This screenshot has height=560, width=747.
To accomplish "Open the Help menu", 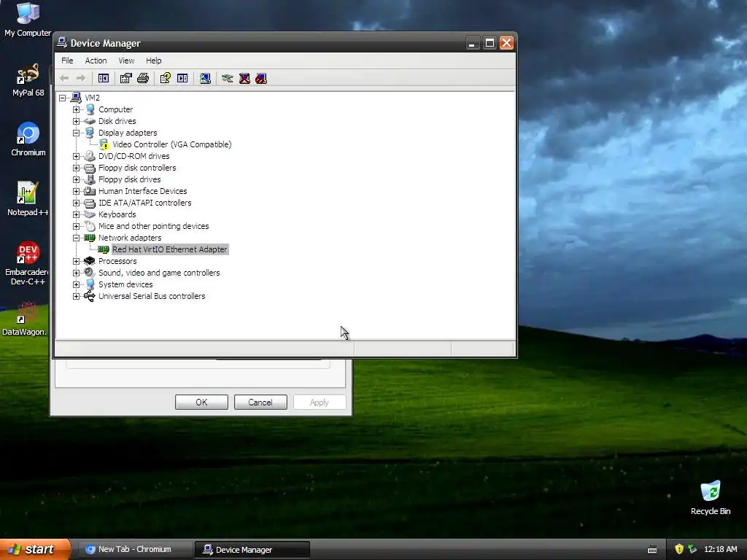I will point(153,61).
